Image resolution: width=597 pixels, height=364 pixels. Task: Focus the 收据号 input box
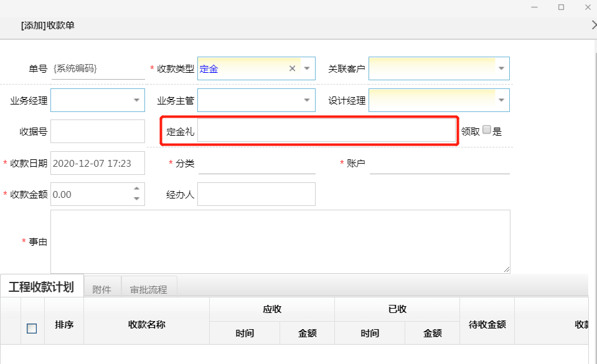tap(97, 131)
